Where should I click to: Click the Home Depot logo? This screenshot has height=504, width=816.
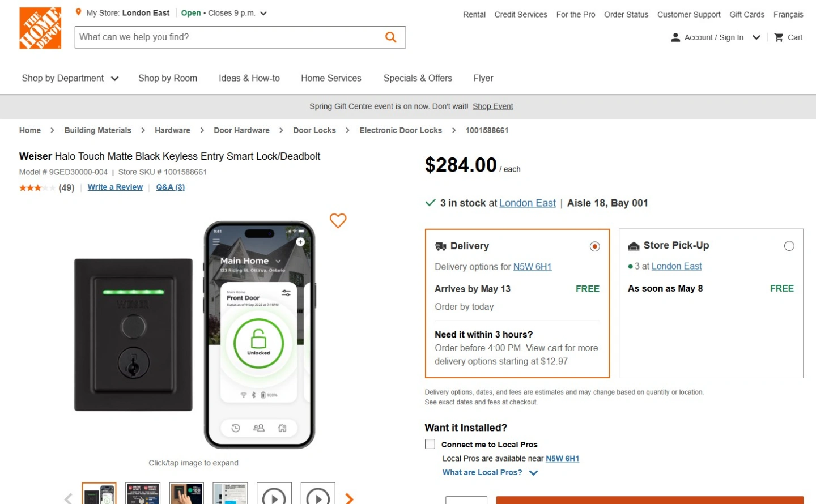pyautogui.click(x=40, y=28)
